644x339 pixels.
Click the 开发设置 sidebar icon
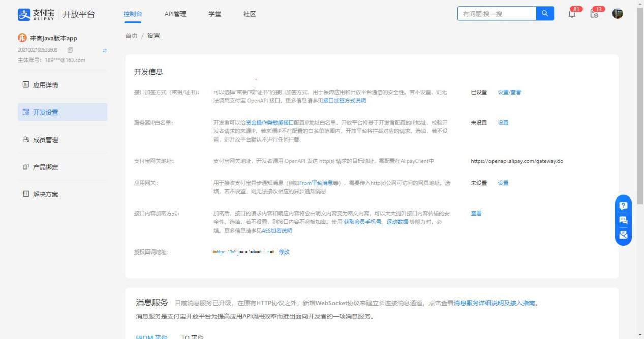(x=26, y=112)
